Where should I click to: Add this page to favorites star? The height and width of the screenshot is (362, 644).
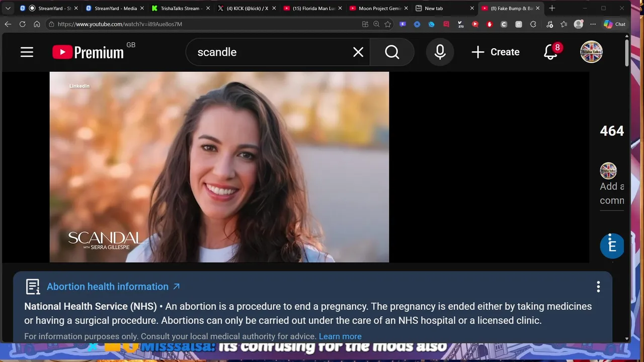387,24
